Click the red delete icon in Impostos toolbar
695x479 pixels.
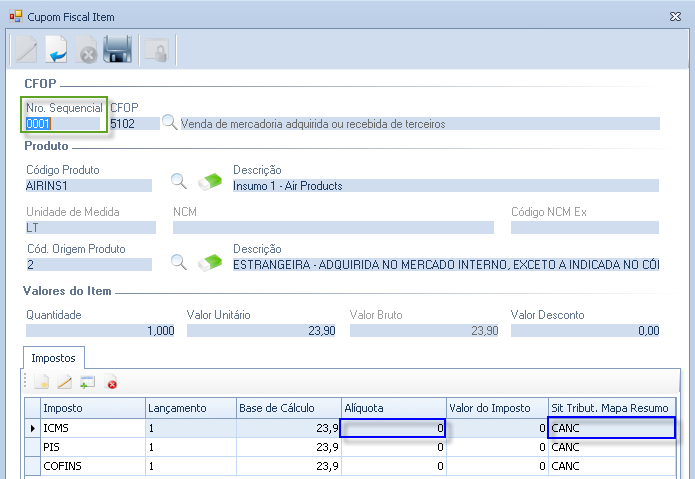point(111,382)
